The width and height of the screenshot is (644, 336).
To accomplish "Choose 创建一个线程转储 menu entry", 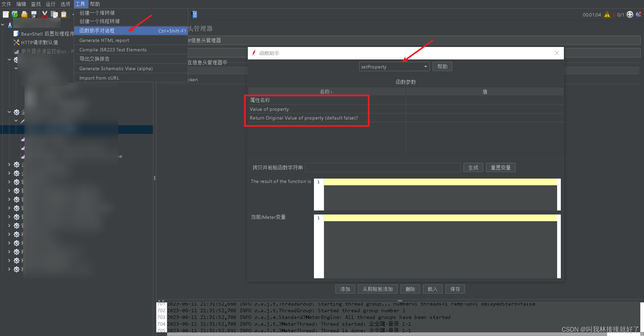I will tap(131, 21).
